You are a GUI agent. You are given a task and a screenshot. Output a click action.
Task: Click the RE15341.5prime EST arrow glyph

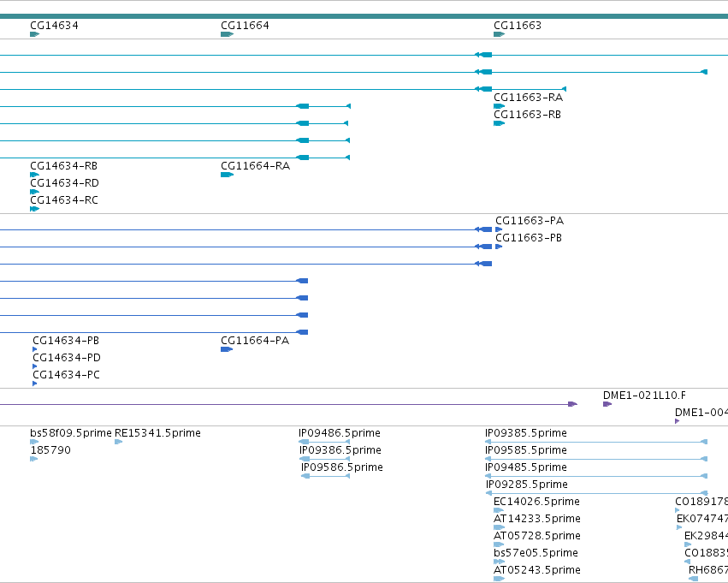(118, 442)
